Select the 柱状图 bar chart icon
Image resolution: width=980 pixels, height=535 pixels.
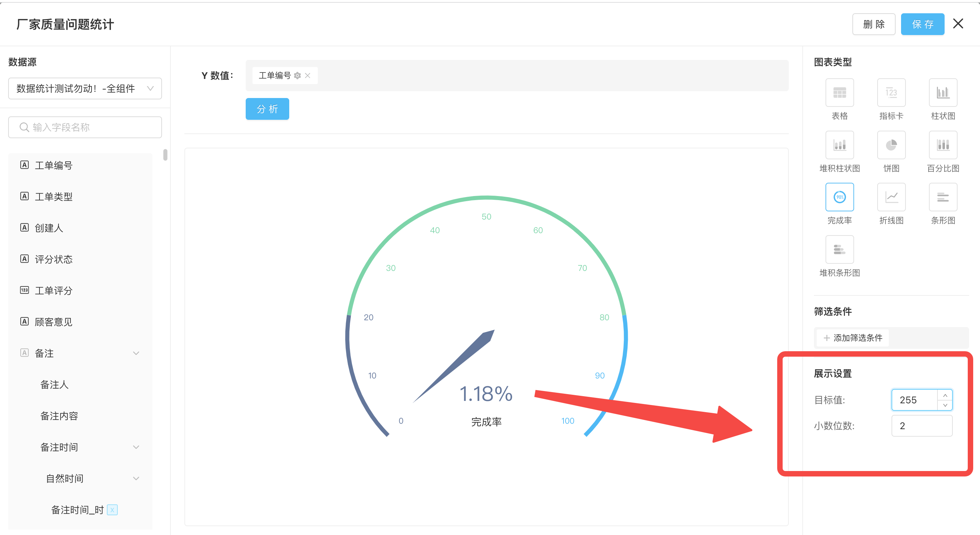tap(943, 93)
